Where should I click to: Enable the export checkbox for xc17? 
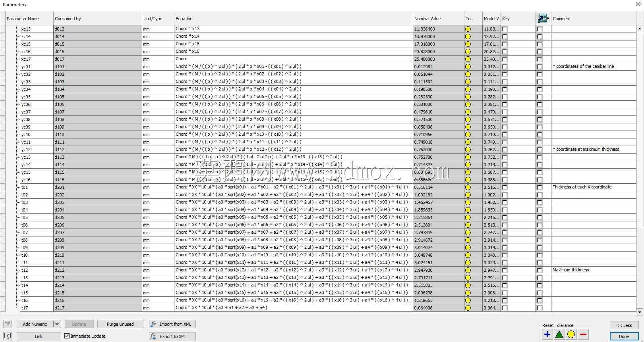pos(540,59)
